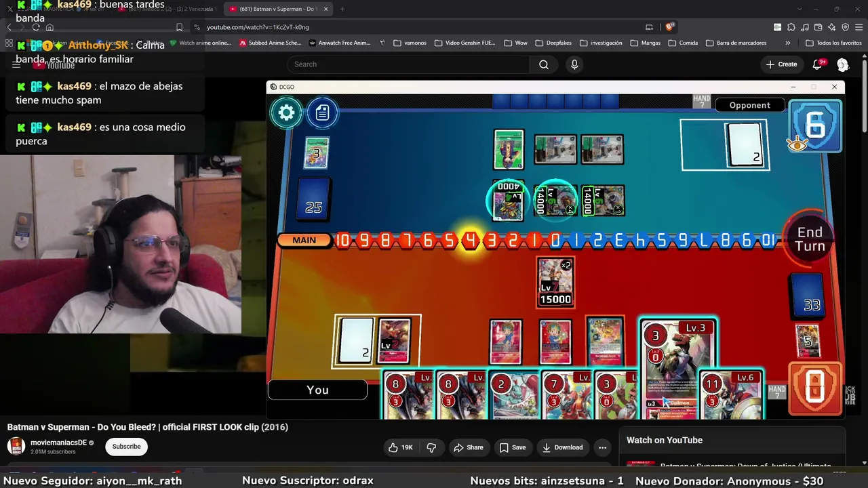Viewport: 868px width, 488px height.
Task: Subscribe to moviemaniacsDE channel
Action: point(126,447)
